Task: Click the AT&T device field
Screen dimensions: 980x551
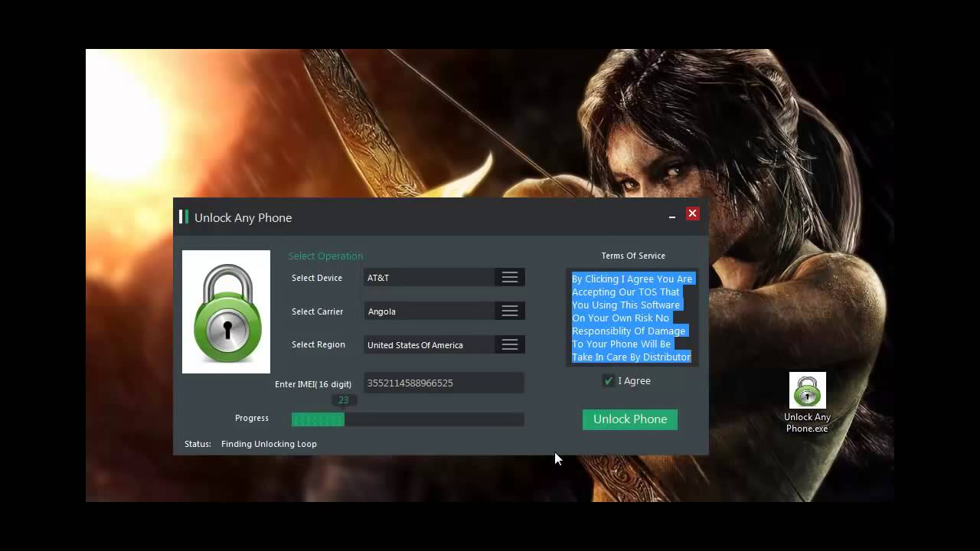Action: coord(430,277)
